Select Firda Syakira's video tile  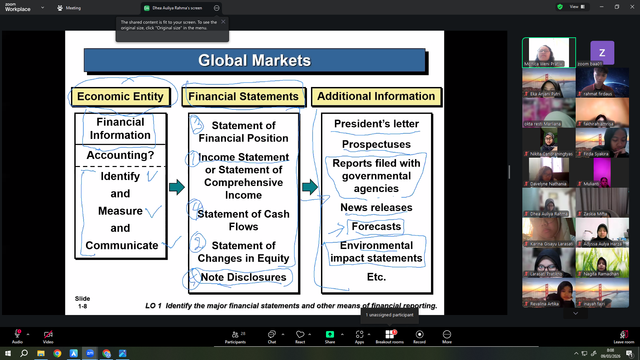pyautogui.click(x=602, y=142)
